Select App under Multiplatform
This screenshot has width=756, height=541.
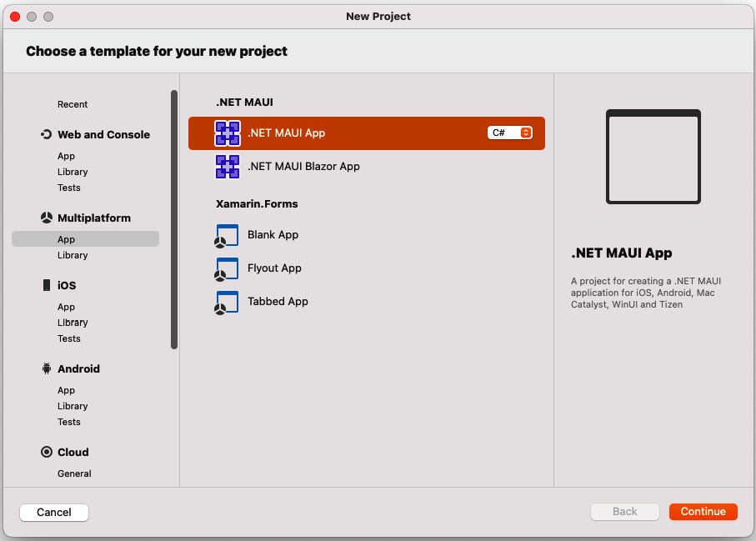click(x=85, y=239)
